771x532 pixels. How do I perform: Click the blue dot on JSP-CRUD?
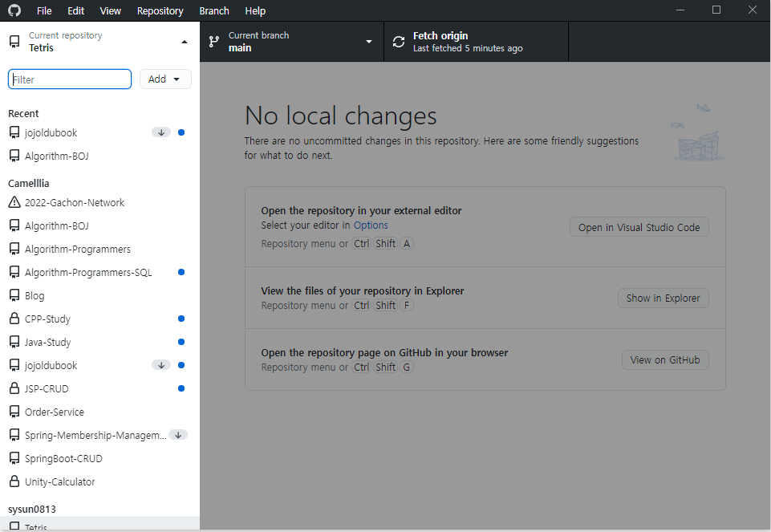point(181,388)
